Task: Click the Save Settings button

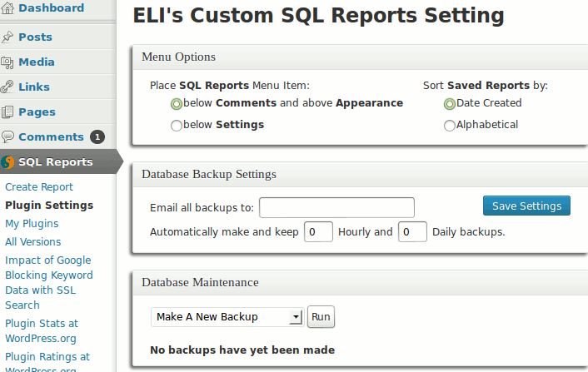Action: pos(526,206)
